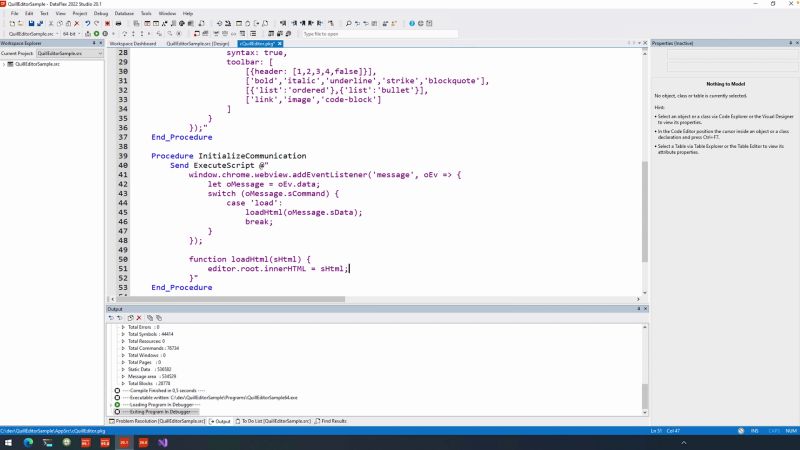Click the blue Help toolbar icon
Viewport: 800px width, 450px height.
tap(412, 23)
